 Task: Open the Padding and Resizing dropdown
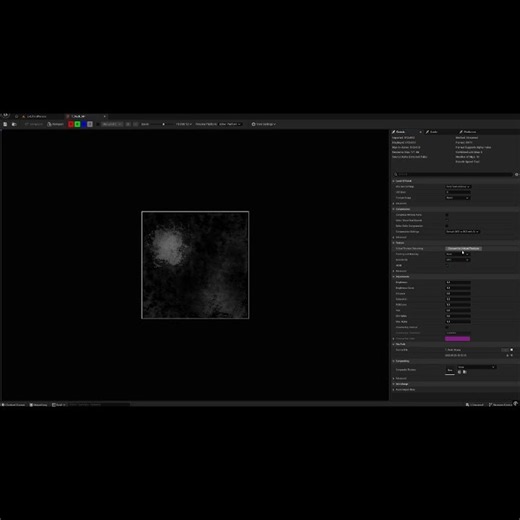click(x=458, y=254)
